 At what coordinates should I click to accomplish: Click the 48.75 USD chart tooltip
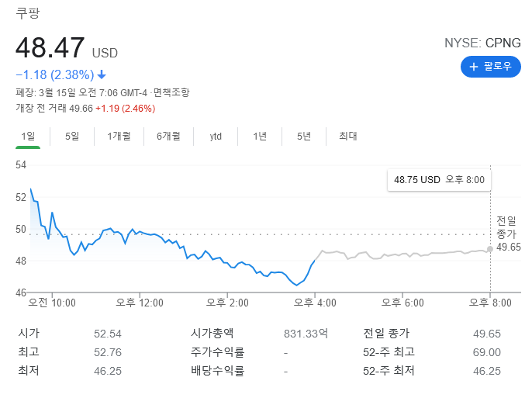[x=439, y=180]
